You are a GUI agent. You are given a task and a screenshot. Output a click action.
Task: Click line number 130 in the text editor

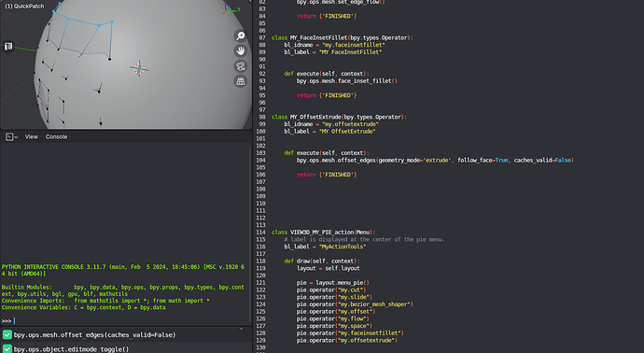coord(260,347)
